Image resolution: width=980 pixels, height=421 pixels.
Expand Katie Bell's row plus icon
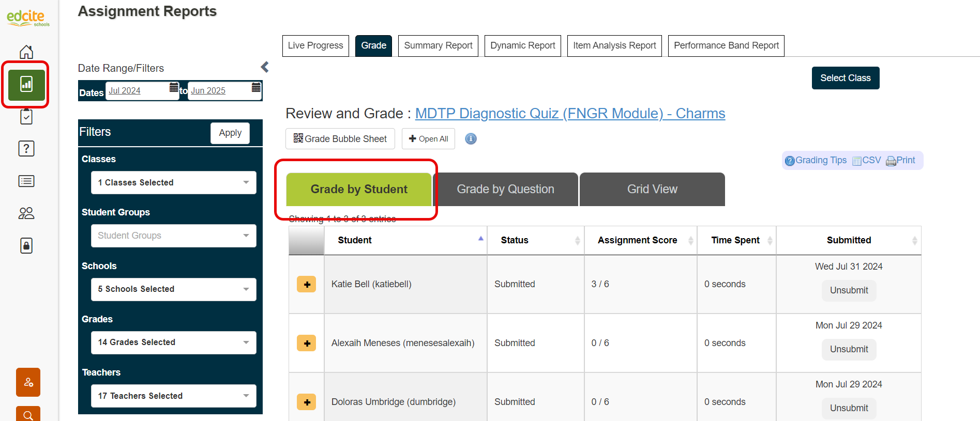coord(307,284)
